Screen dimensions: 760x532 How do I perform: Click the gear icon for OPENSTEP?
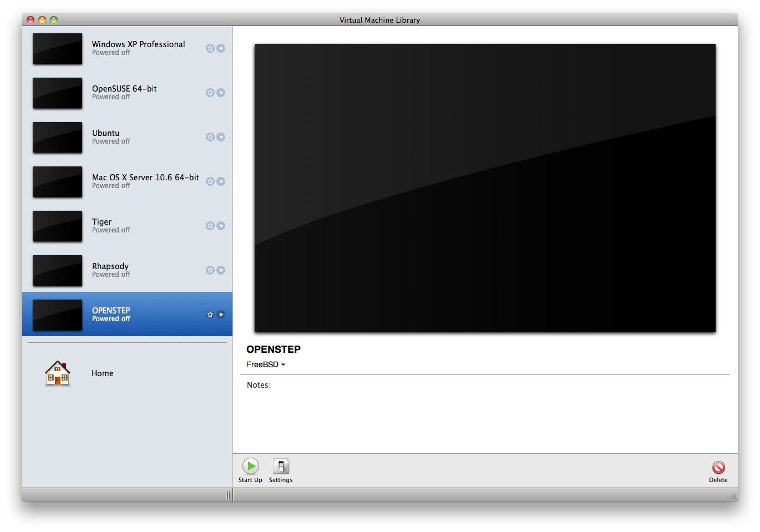pyautogui.click(x=210, y=315)
